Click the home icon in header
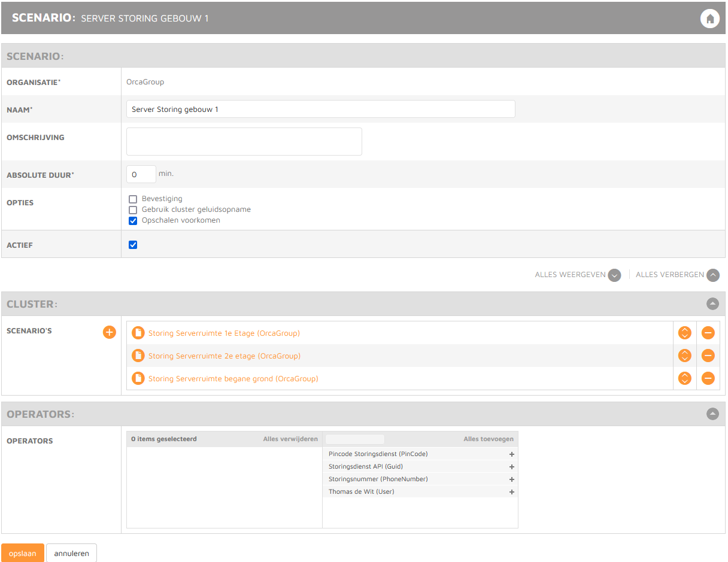 [709, 19]
